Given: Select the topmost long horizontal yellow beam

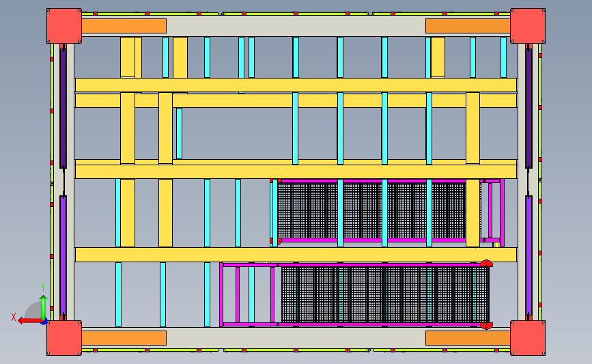Looking at the screenshot, I should tap(296, 85).
